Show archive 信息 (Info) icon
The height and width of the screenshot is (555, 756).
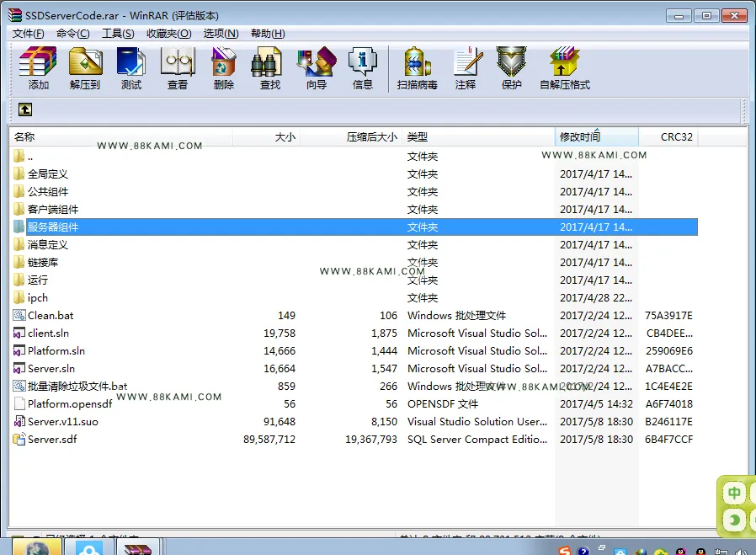click(x=363, y=68)
